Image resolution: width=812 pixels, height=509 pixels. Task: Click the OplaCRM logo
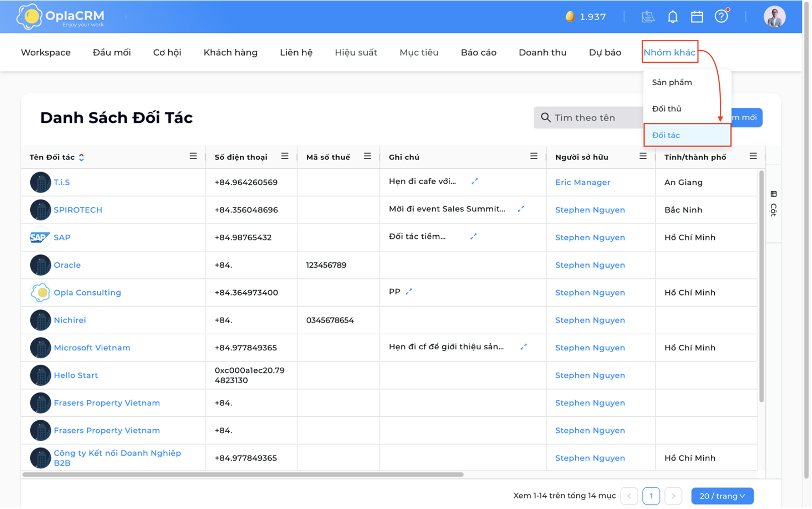[x=60, y=17]
